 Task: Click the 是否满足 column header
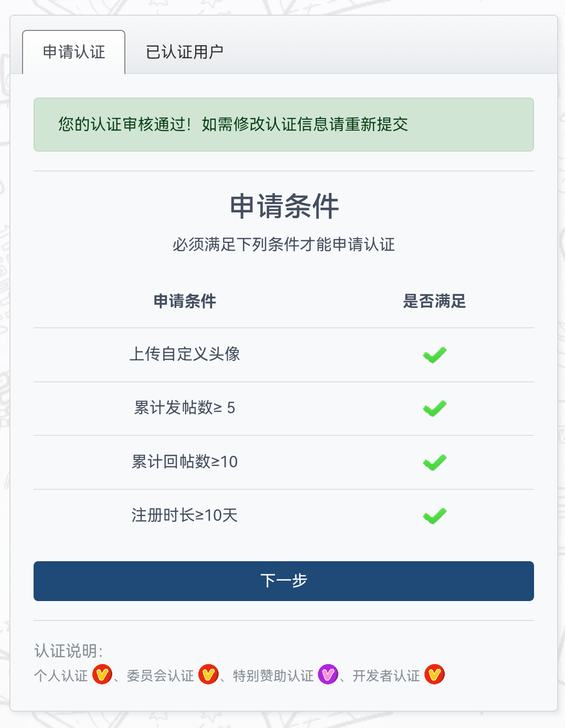coord(434,301)
